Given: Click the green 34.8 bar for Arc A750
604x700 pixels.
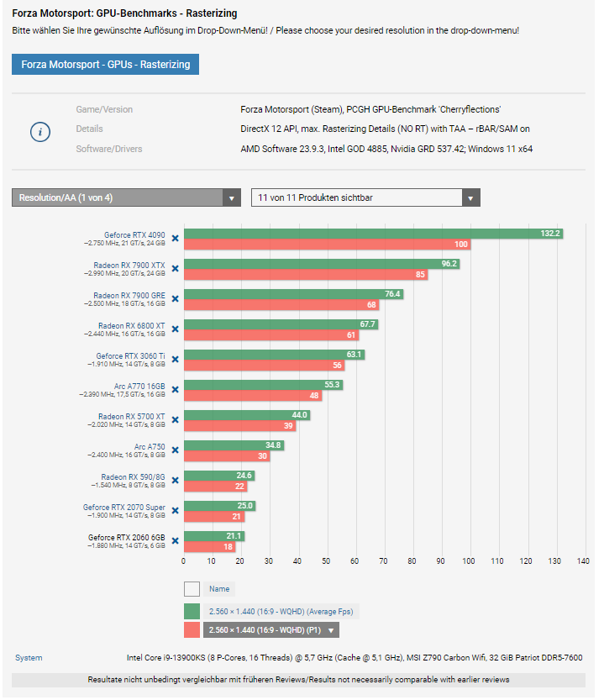Looking at the screenshot, I should click(x=234, y=445).
